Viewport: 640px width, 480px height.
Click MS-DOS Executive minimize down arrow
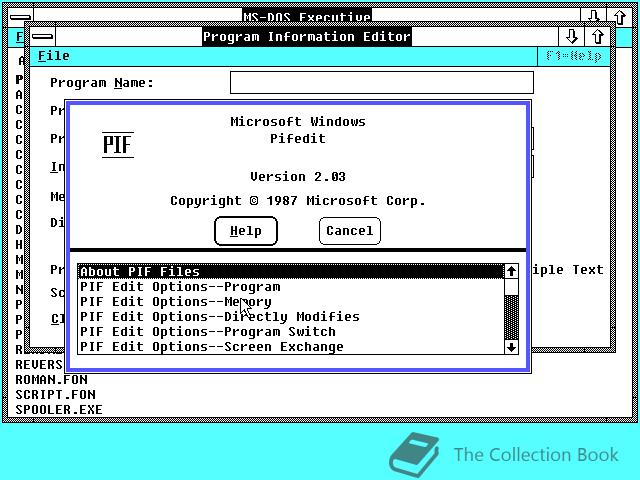[593, 16]
